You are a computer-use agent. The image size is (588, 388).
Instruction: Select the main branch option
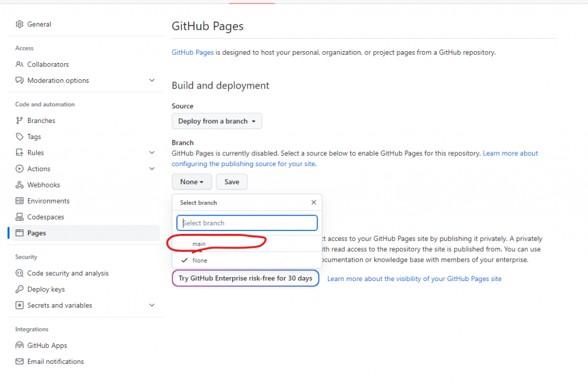[x=247, y=244]
